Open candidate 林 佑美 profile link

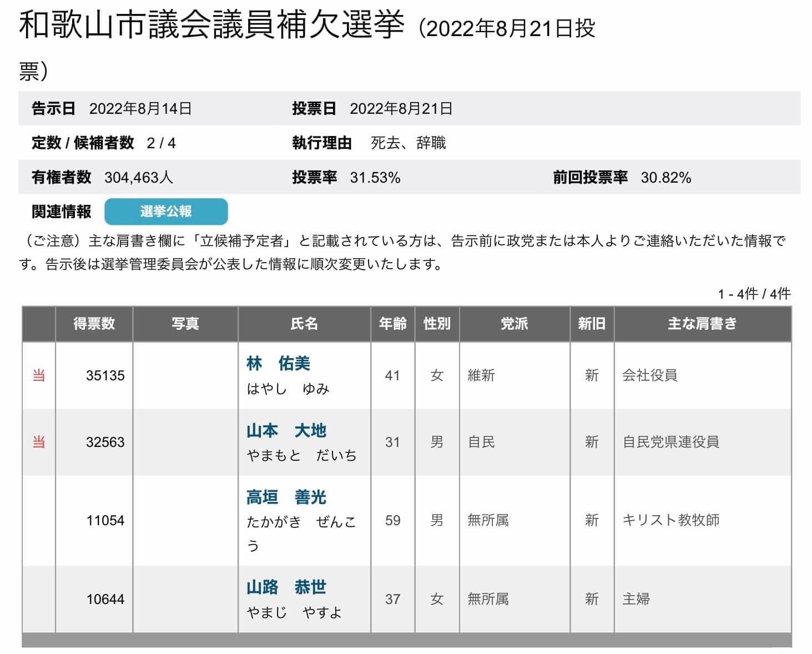pos(278,364)
